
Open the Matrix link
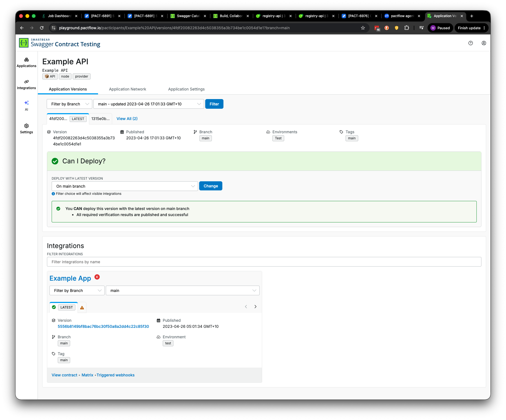point(87,375)
